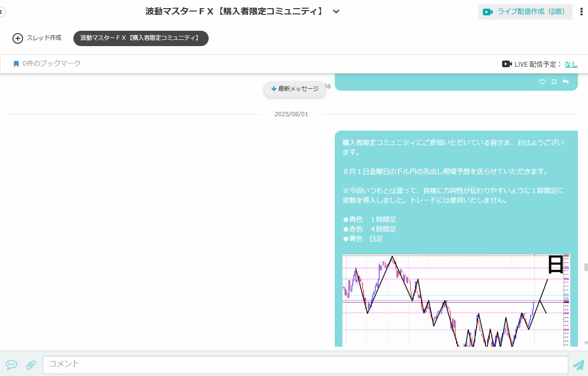Click the ●青色 １時間足 line
Viewport: 588px width, 376px height.
click(370, 219)
